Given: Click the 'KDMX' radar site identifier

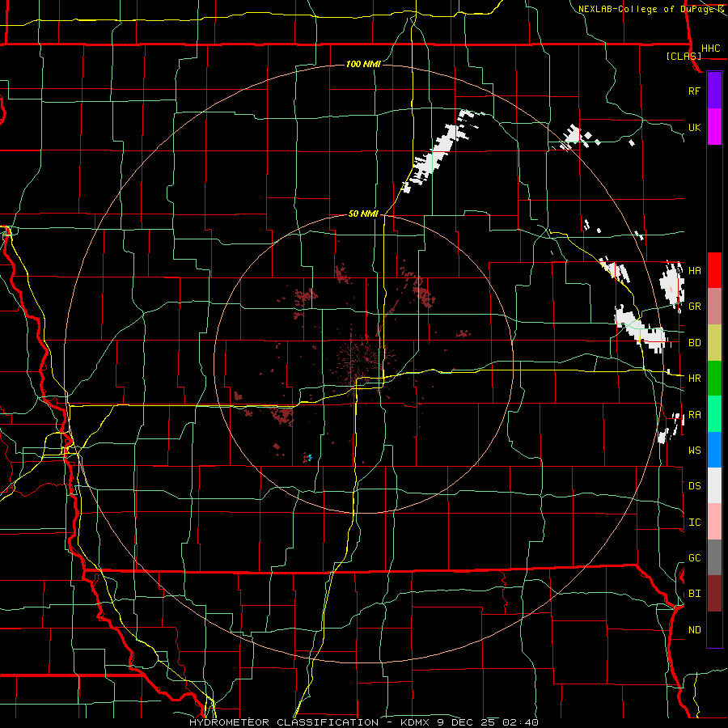Looking at the screenshot, I should pos(415,722).
